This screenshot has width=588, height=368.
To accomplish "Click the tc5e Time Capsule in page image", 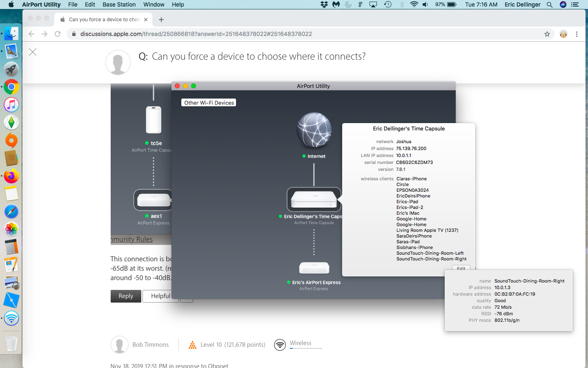I will (x=154, y=119).
